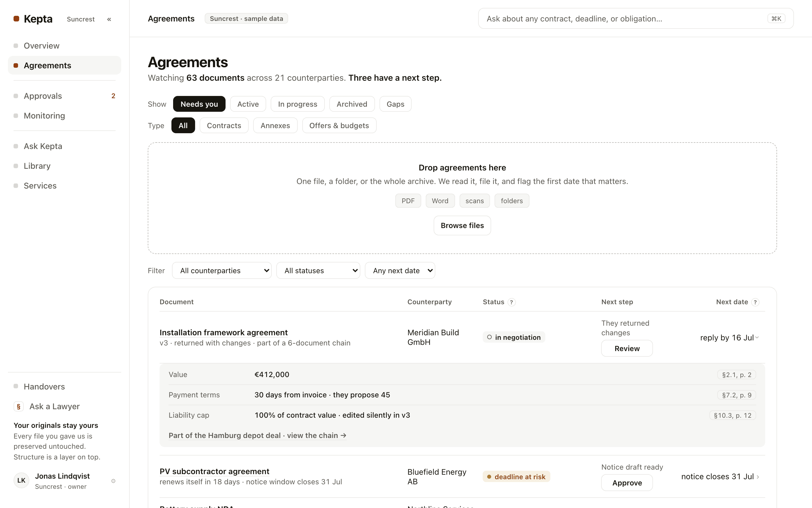The image size is (812, 508).
Task: Click the Counterparty column header
Action: click(x=429, y=302)
